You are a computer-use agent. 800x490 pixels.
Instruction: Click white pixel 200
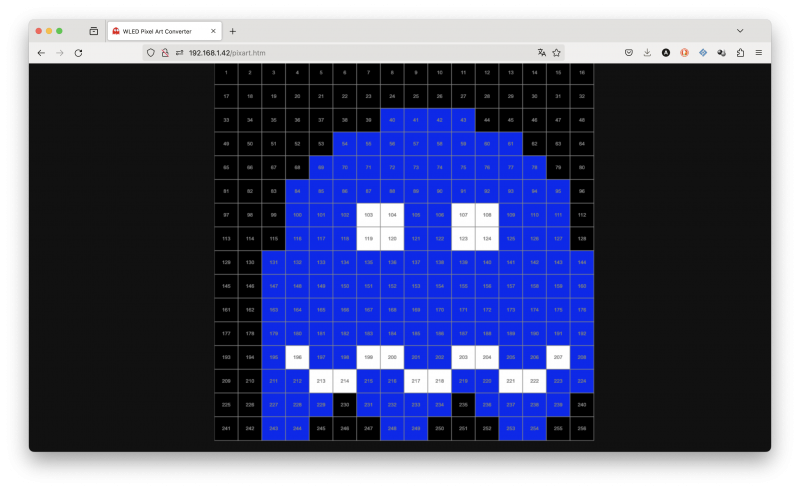(392, 357)
